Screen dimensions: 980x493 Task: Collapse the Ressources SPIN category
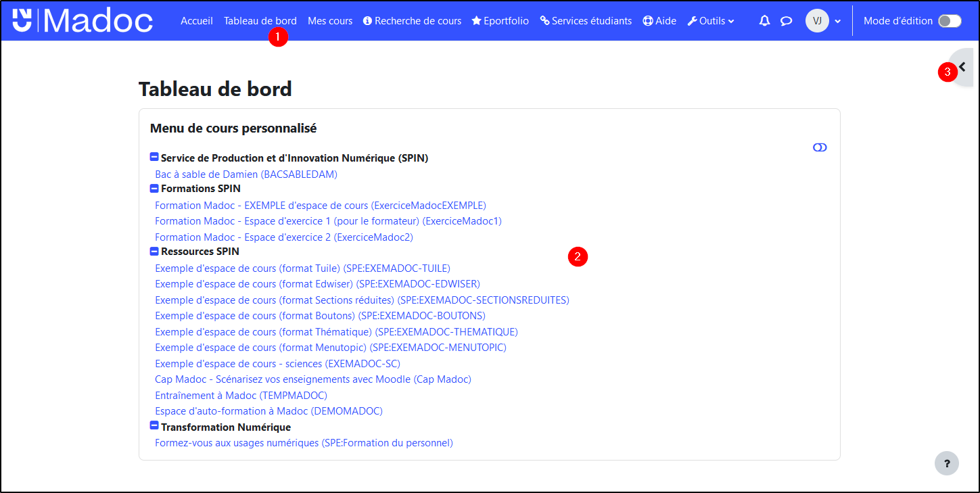click(x=154, y=252)
